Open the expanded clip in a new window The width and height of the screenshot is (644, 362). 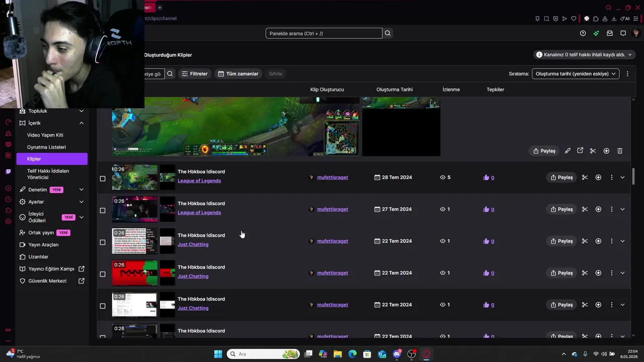(x=580, y=151)
